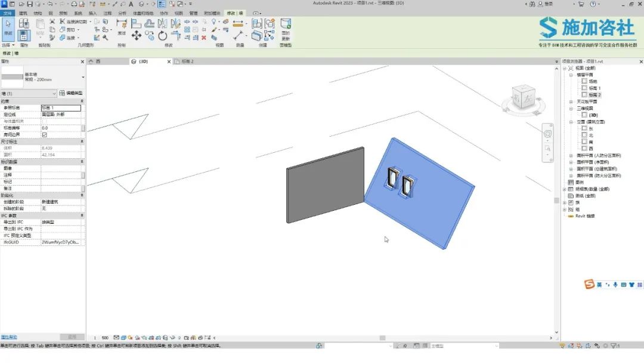The width and height of the screenshot is (644, 363).
Task: Toggle the 与体量相关 checkbox
Action: pyautogui.click(x=44, y=121)
